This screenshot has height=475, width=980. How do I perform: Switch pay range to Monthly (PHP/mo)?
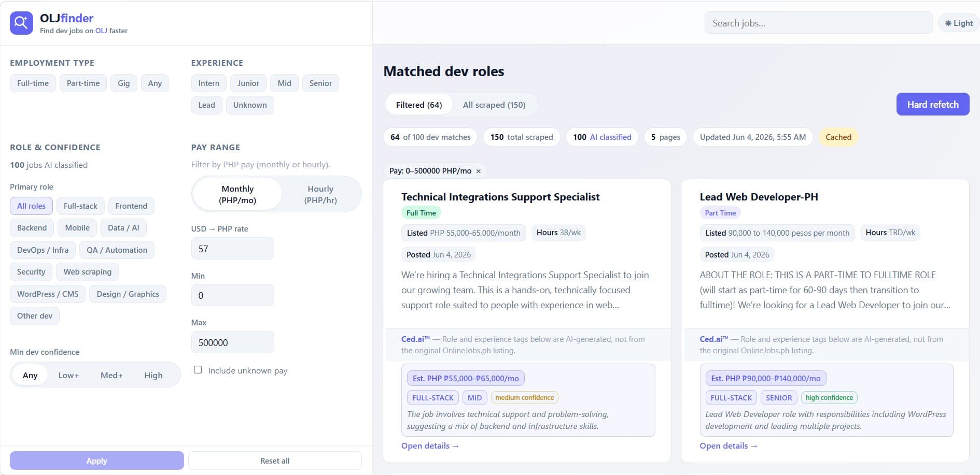pyautogui.click(x=237, y=194)
